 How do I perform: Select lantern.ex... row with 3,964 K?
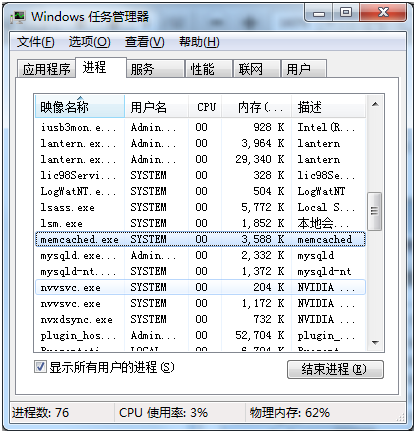(200, 143)
